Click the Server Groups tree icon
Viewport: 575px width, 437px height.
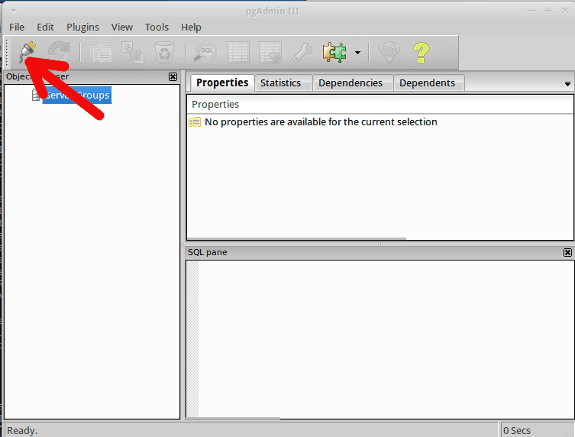pyautogui.click(x=36, y=95)
